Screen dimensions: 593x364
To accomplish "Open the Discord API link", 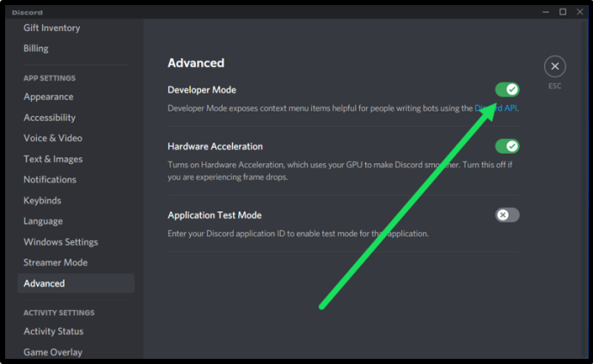I will click(x=496, y=108).
